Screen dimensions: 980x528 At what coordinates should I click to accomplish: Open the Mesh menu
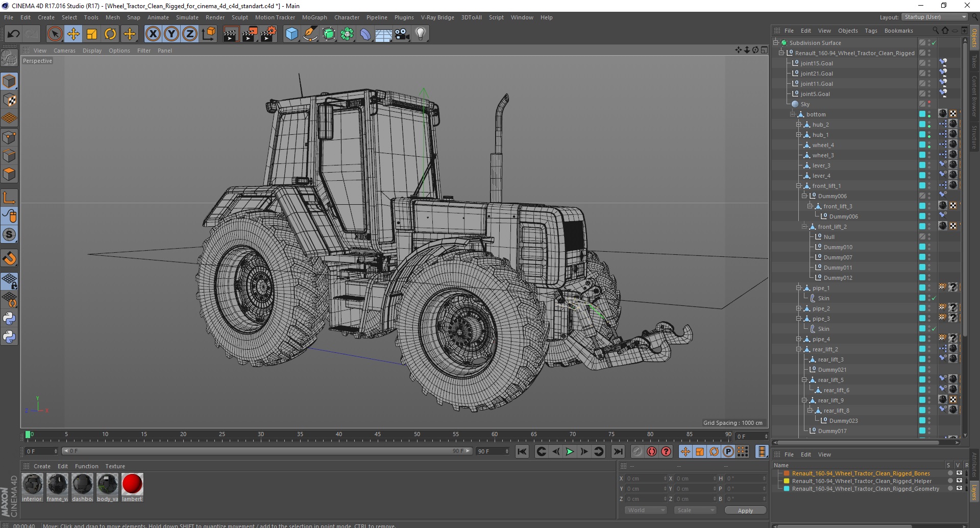pos(112,17)
